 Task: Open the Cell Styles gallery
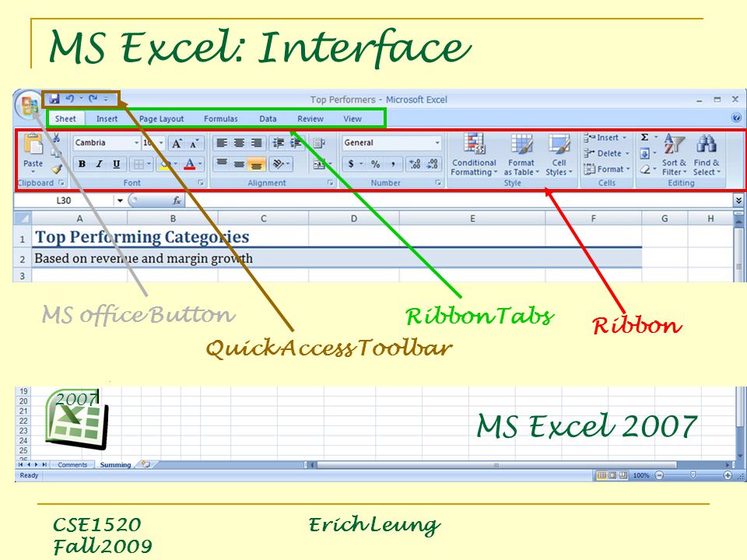coord(559,154)
